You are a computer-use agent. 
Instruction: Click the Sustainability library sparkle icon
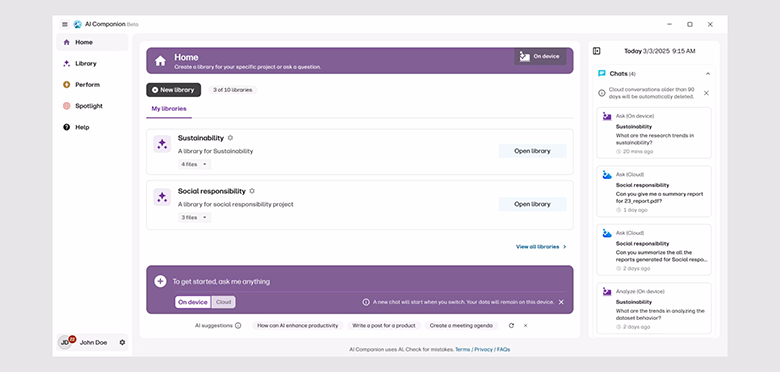162,144
